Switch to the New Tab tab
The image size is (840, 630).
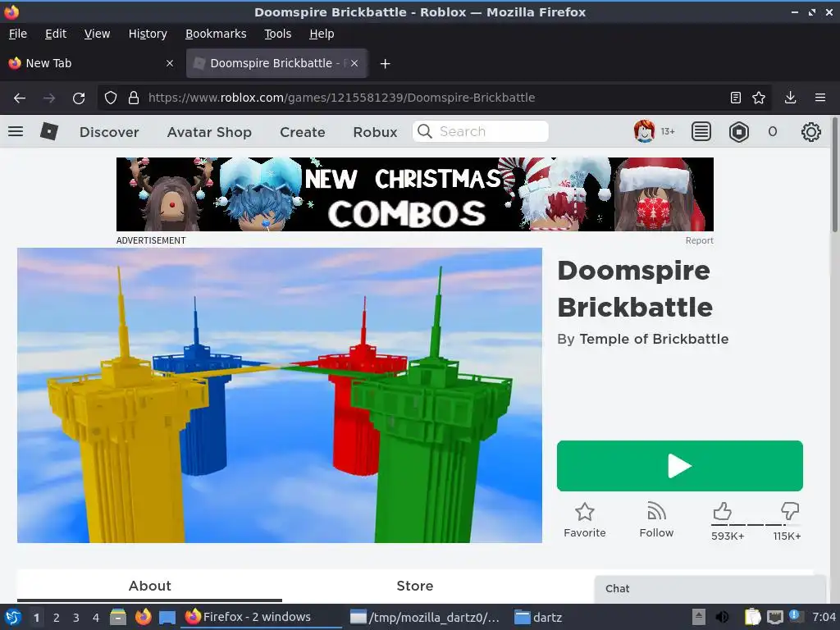pos(91,63)
